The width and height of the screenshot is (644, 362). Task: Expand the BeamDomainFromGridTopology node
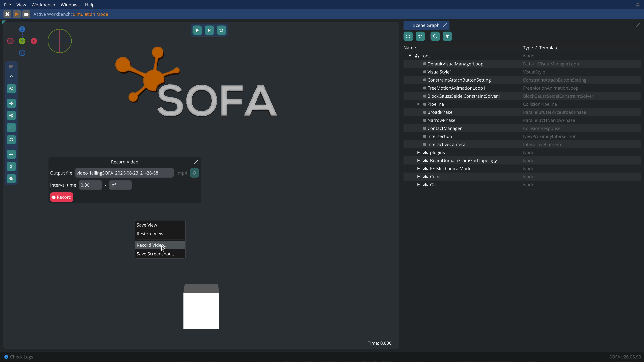[x=418, y=160]
